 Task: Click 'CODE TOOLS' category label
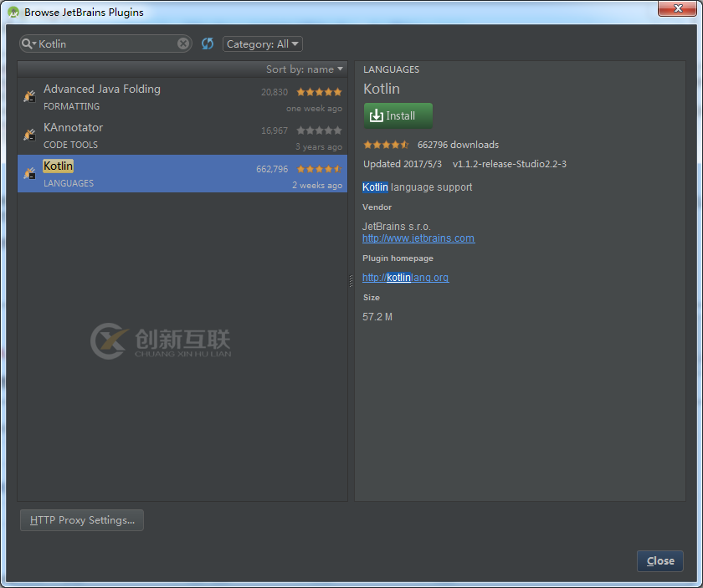[70, 145]
